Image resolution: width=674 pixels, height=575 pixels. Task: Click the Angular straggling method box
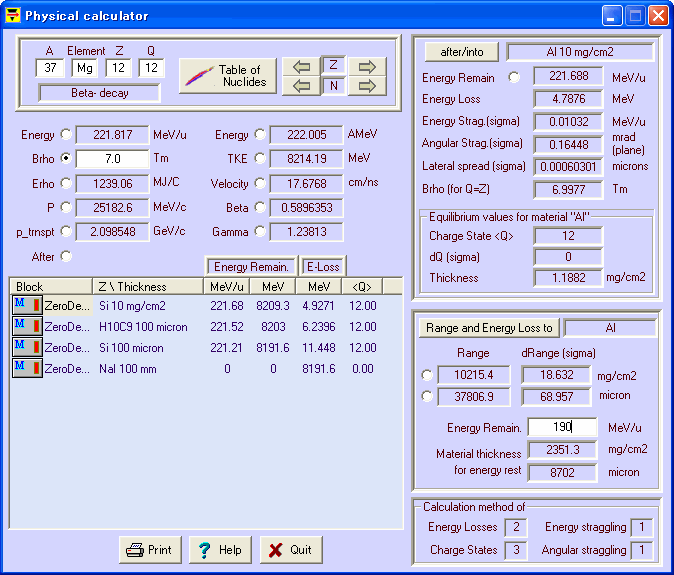pos(642,550)
